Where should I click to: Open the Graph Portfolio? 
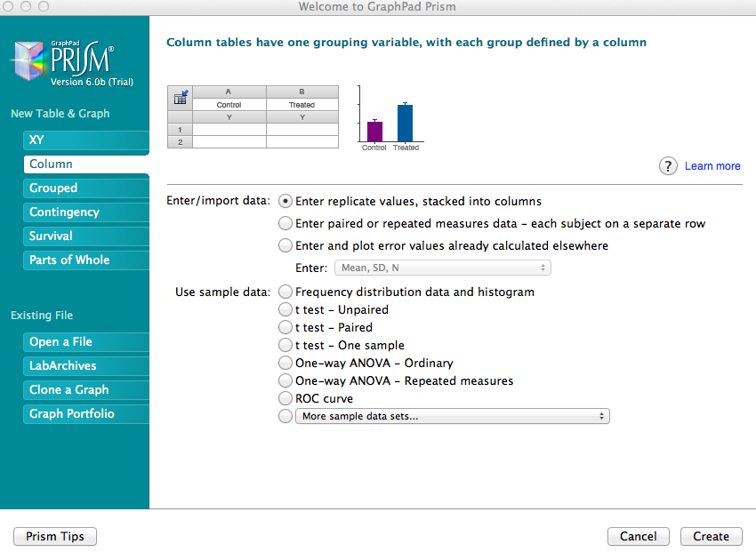click(x=85, y=414)
